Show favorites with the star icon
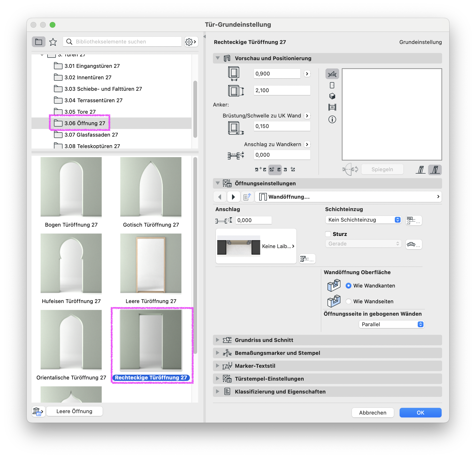The width and height of the screenshot is (476, 458). (53, 42)
